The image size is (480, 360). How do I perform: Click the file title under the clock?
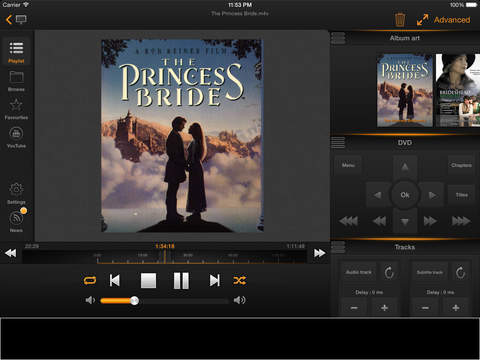240,14
